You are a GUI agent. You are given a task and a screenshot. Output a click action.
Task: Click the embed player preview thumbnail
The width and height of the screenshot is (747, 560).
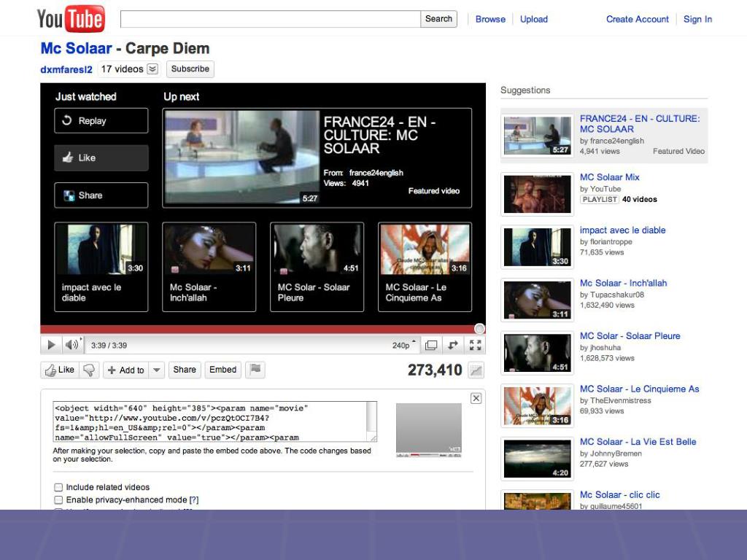pos(429,430)
